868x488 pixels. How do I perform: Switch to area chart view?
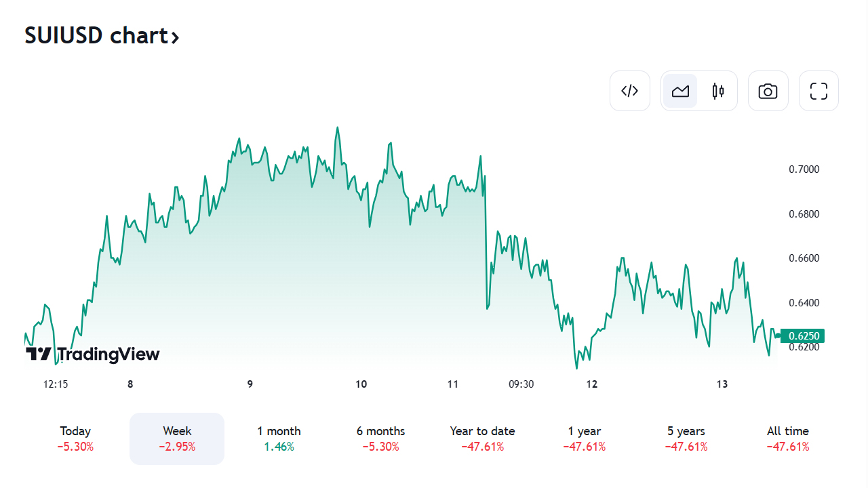pyautogui.click(x=680, y=91)
